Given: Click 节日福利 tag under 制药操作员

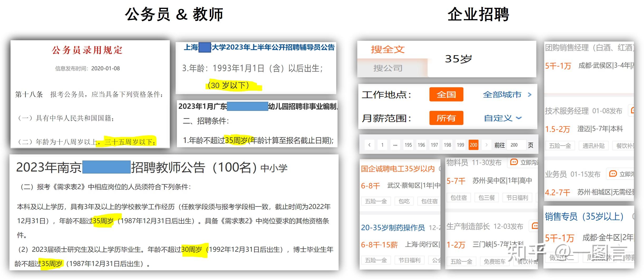Looking at the screenshot, I should click(409, 260).
